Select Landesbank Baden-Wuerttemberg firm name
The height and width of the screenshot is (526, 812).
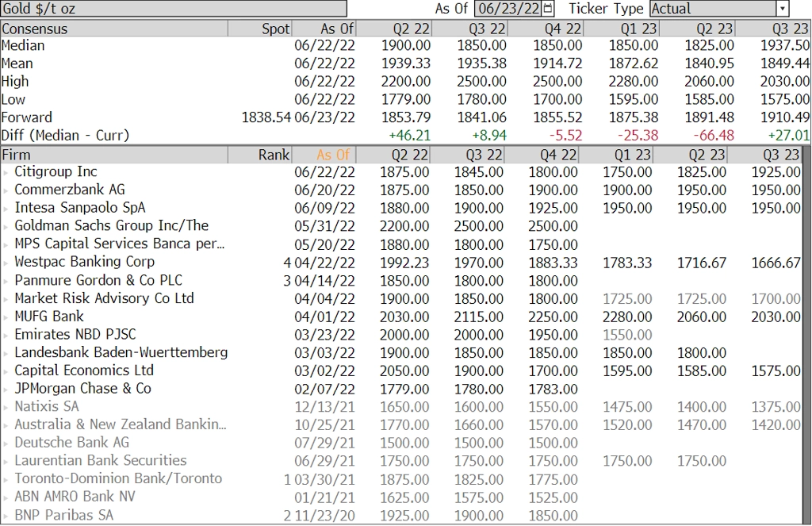[121, 353]
